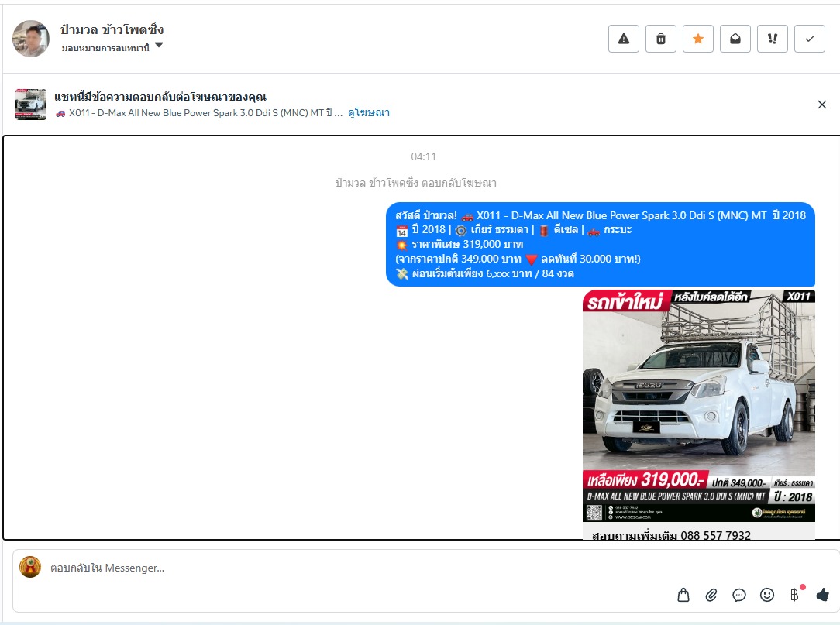Mark conversation as done with checkmark
Viewport: 840px width, 625px height.
pos(810,39)
